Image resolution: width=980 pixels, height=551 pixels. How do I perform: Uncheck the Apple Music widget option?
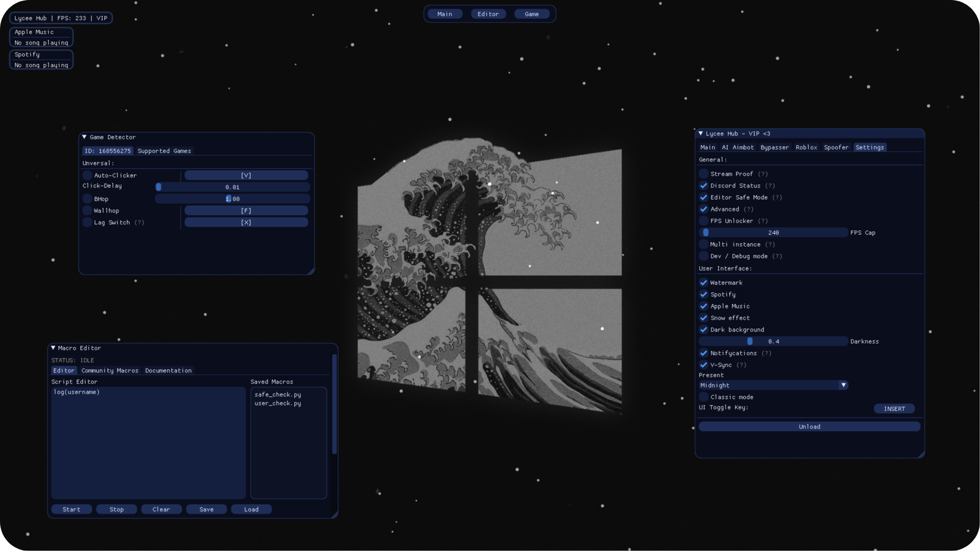704,306
